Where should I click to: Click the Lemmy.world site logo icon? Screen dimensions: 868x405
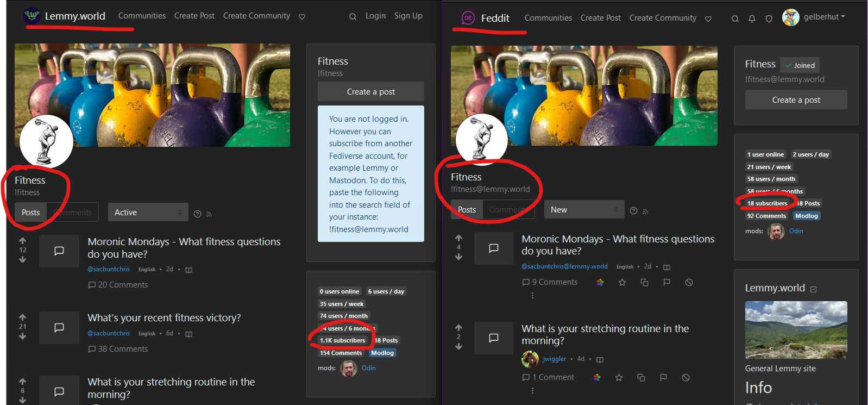(x=32, y=15)
